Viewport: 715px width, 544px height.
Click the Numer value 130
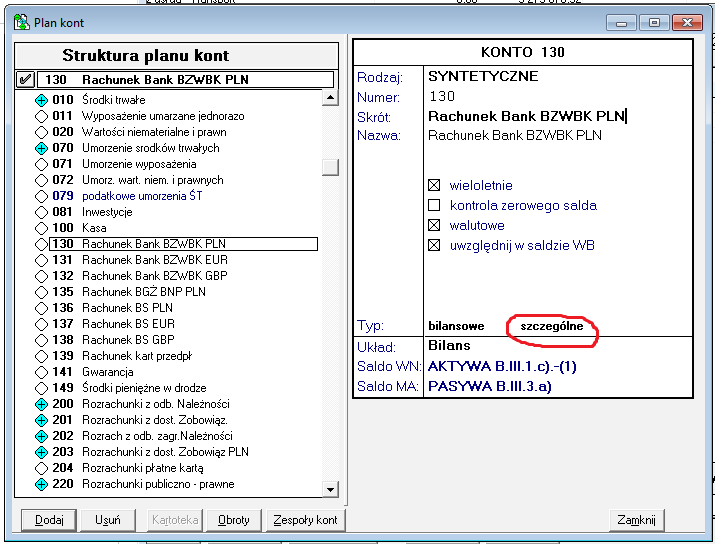pos(442,96)
